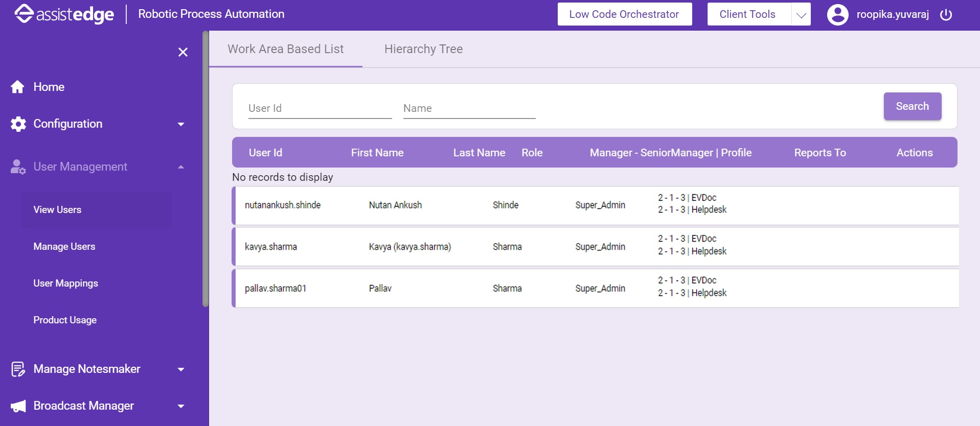
Task: Switch to Work Area Based List tab
Action: pos(286,49)
